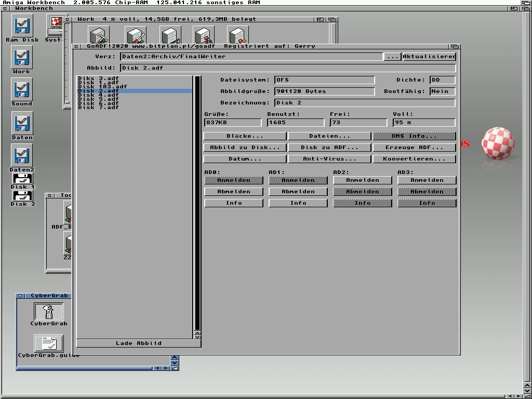Click the Work window zoom gadget

point(320,19)
